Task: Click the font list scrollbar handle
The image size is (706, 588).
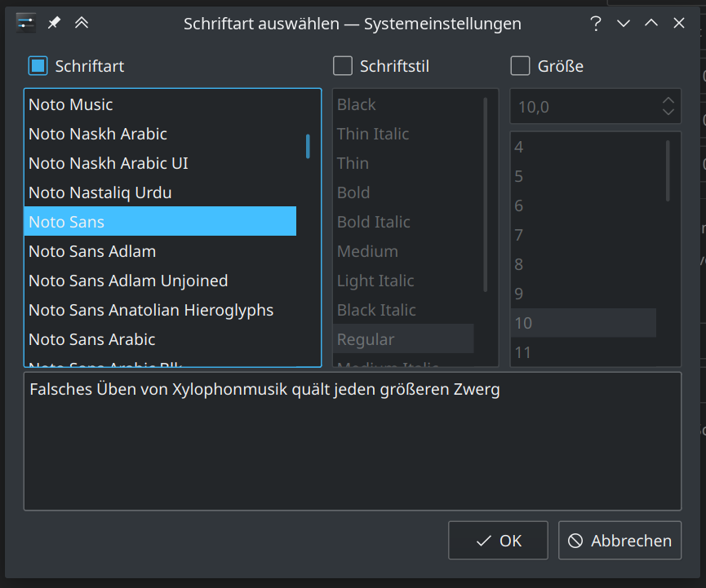Action: coord(308,146)
